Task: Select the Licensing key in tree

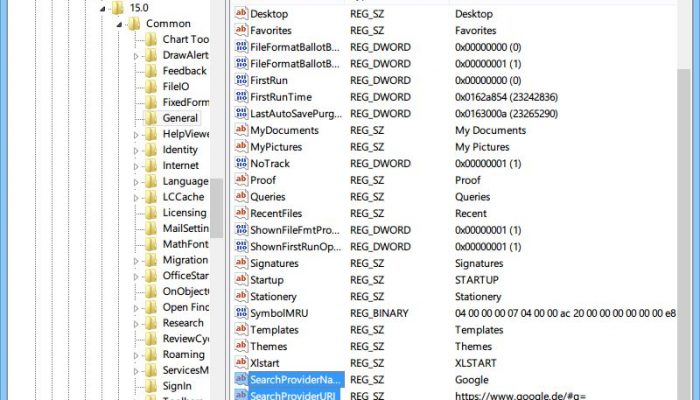Action: 184,212
